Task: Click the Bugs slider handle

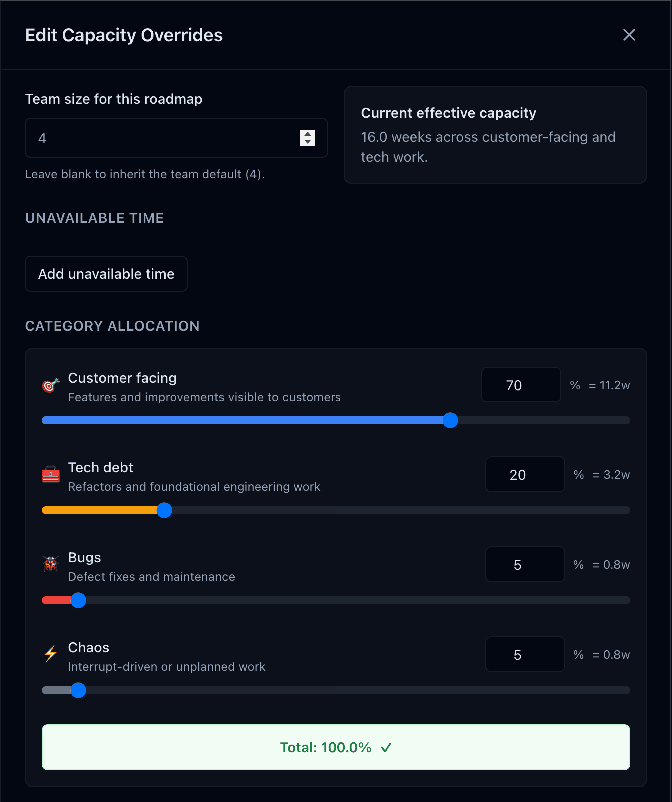Action: [78, 600]
